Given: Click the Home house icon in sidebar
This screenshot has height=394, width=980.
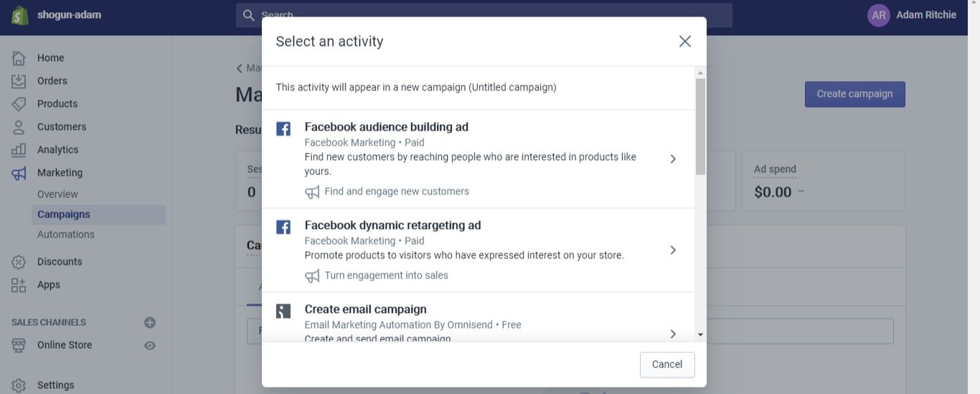Looking at the screenshot, I should click(x=19, y=58).
